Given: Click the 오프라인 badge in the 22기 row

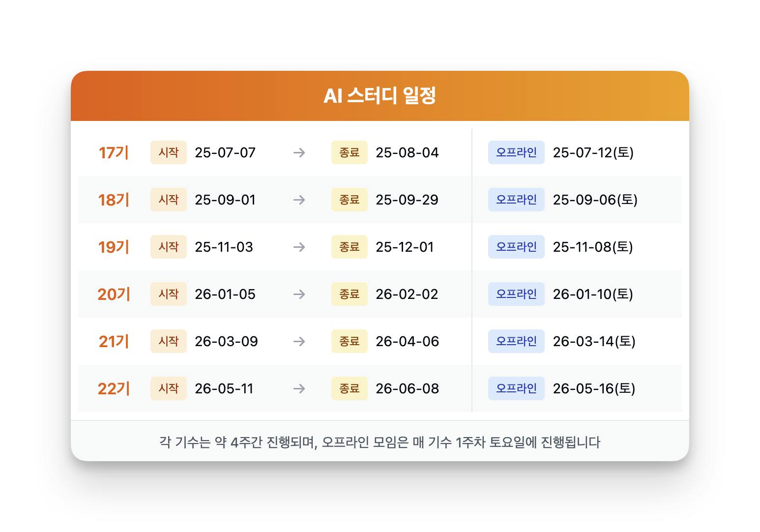Looking at the screenshot, I should [x=516, y=388].
